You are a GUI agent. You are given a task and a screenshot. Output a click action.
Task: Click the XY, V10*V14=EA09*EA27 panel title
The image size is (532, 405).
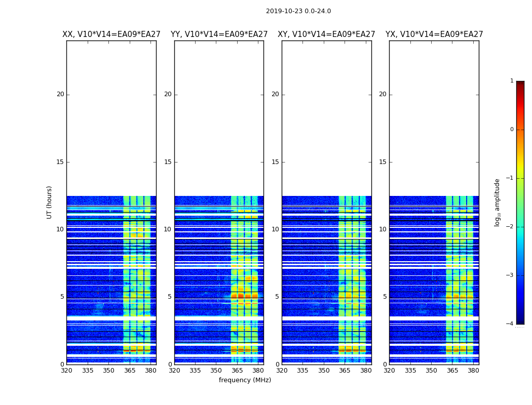[x=326, y=34]
